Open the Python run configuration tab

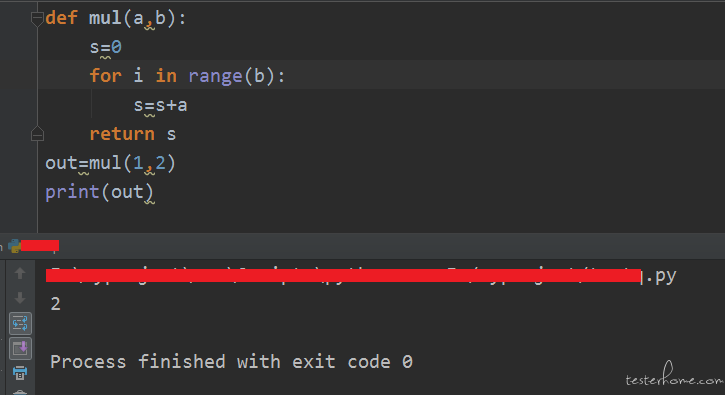pos(34,246)
